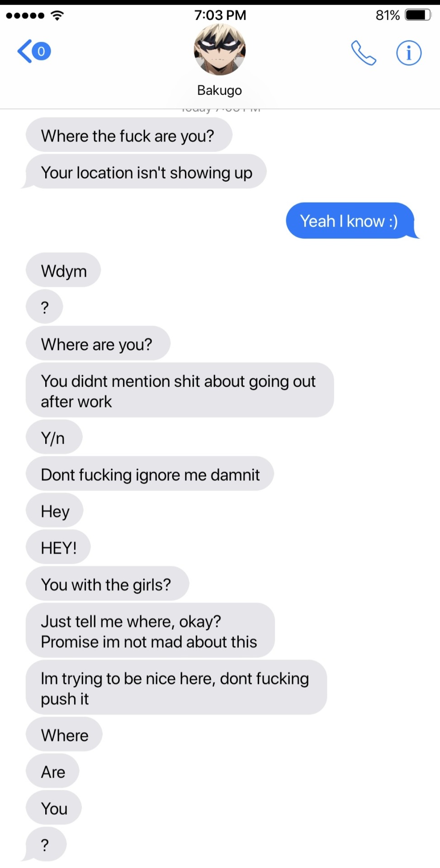Open contact info with the i icon
The width and height of the screenshot is (440, 868).
409,53
